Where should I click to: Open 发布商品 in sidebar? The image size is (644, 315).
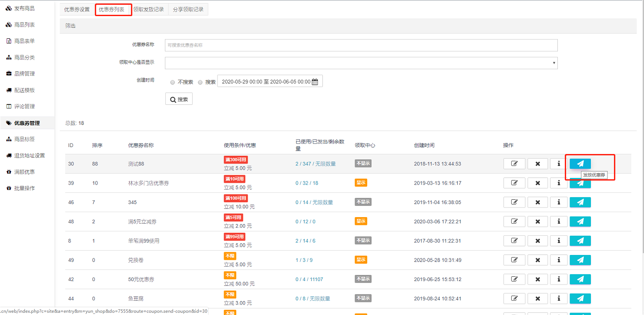coord(24,8)
